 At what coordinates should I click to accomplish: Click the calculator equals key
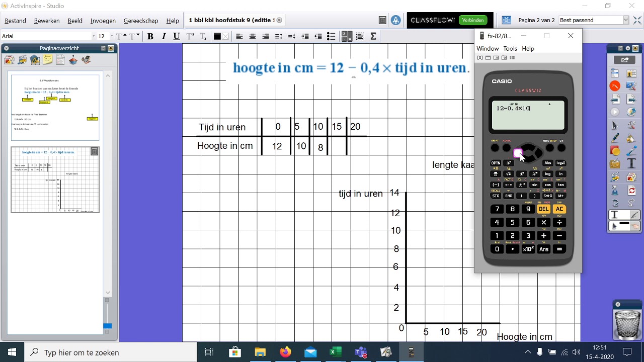[559, 249]
